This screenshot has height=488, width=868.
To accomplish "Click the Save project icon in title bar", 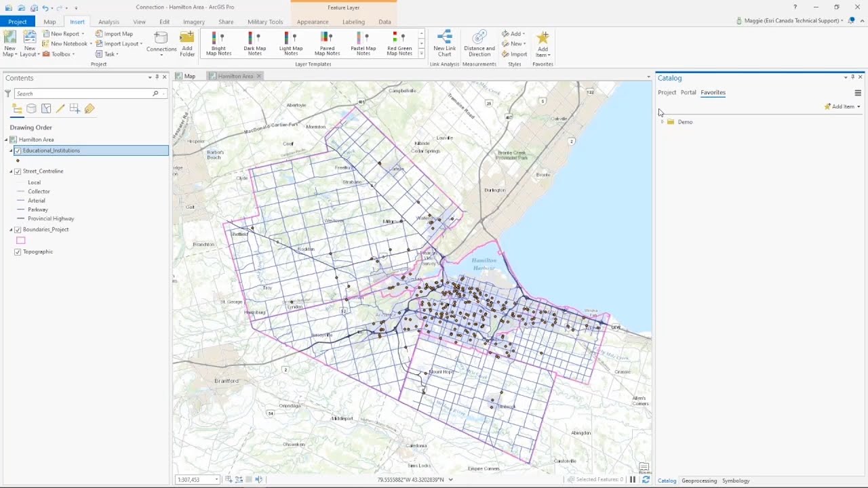I will point(34,7).
